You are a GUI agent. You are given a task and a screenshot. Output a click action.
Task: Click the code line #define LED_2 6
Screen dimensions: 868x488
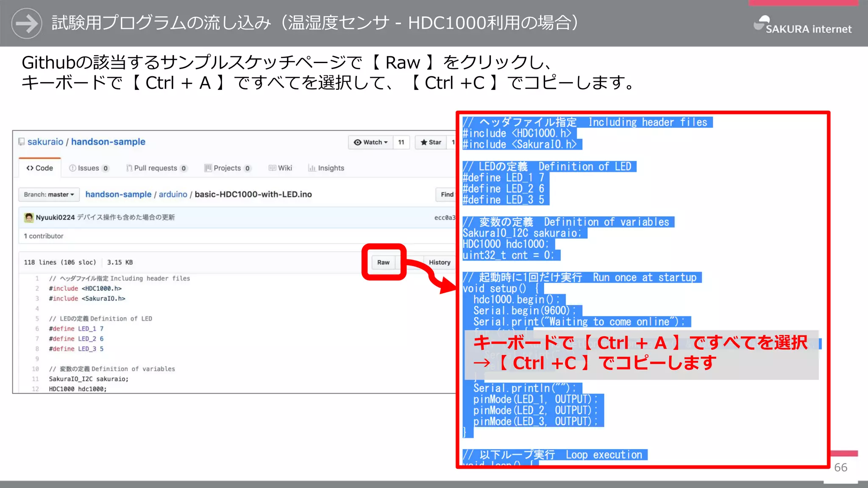point(76,339)
